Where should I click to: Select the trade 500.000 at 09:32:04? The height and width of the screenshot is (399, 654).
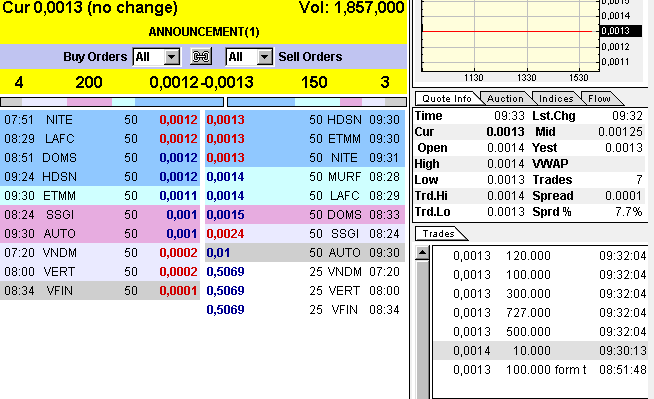(x=541, y=331)
